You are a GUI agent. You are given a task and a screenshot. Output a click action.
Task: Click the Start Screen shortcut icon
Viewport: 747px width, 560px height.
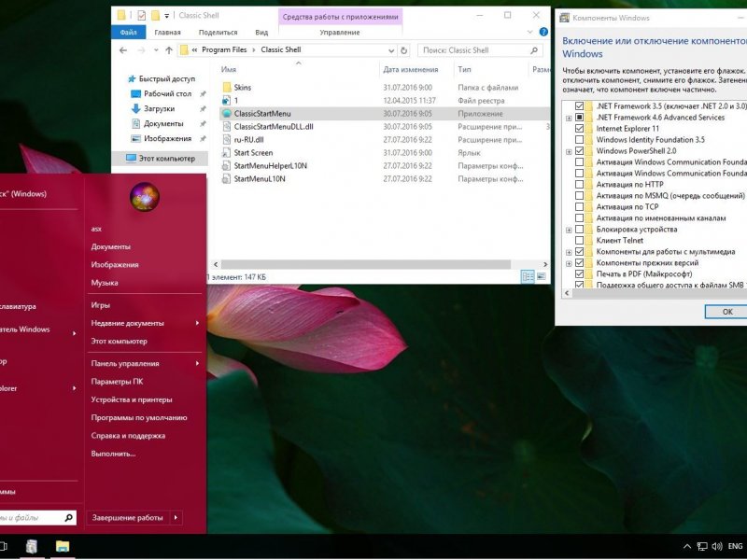pos(227,153)
